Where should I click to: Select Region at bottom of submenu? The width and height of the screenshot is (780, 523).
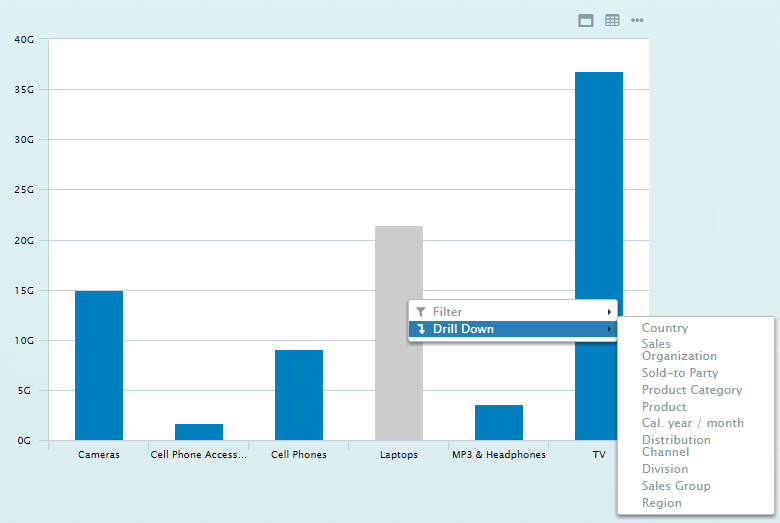click(662, 503)
